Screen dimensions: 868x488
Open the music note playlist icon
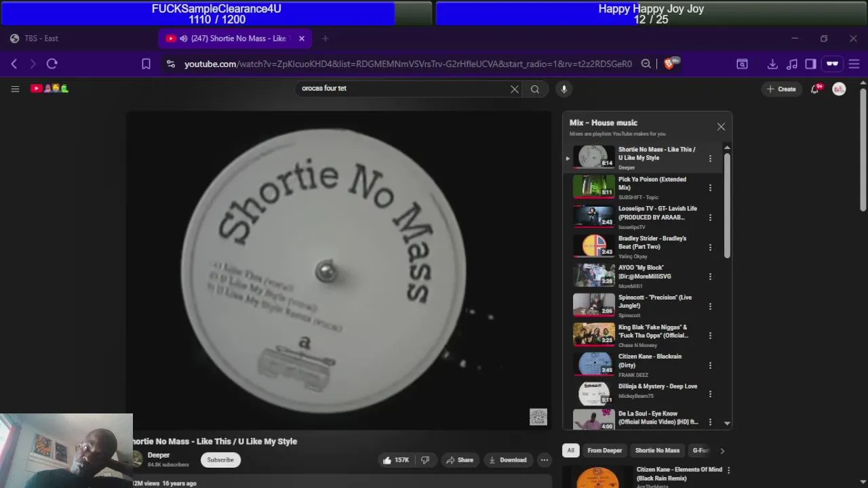[x=792, y=64]
